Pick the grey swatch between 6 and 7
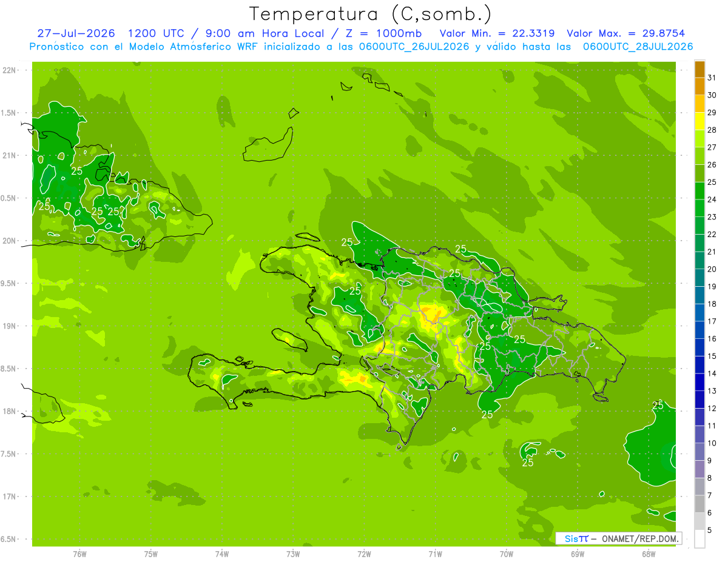This screenshot has height=562, width=728. [699, 504]
